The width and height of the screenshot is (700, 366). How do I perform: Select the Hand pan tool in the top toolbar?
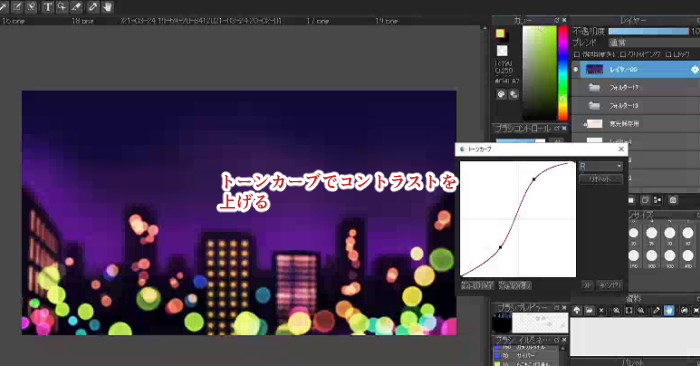108,7
